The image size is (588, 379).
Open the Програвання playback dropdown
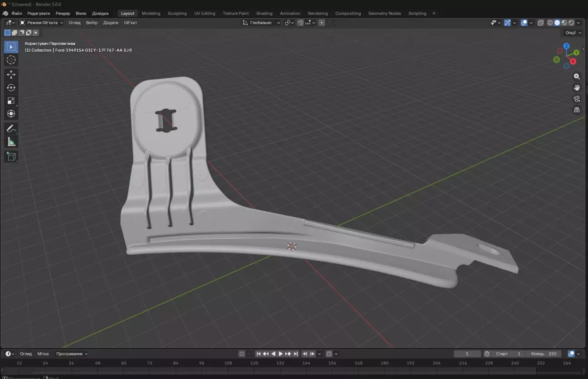click(71, 354)
